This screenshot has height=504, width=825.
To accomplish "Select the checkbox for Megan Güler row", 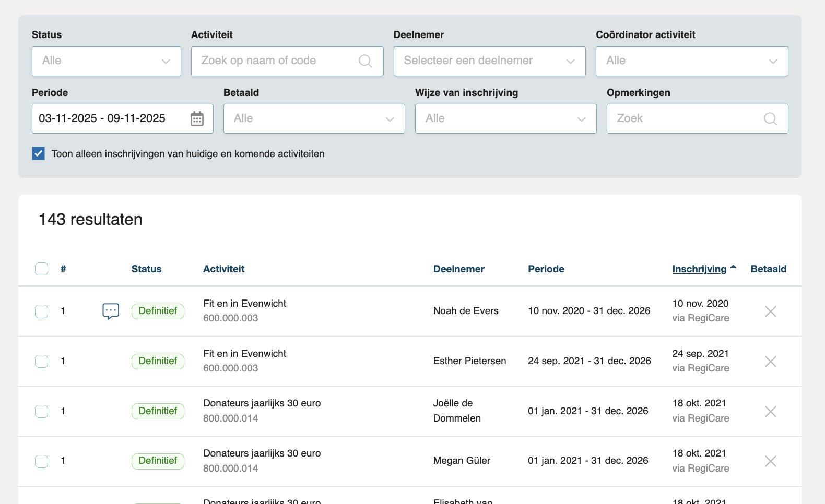I will [x=42, y=461].
